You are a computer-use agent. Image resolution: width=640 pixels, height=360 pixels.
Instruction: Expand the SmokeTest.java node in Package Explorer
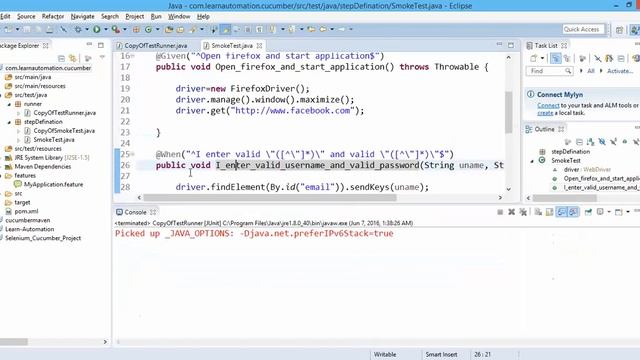18,140
